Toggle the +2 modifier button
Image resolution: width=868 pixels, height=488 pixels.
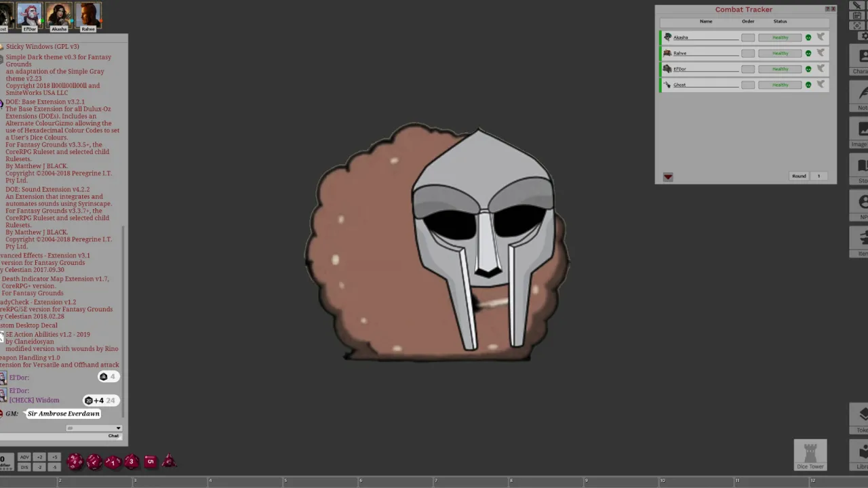tap(39, 457)
